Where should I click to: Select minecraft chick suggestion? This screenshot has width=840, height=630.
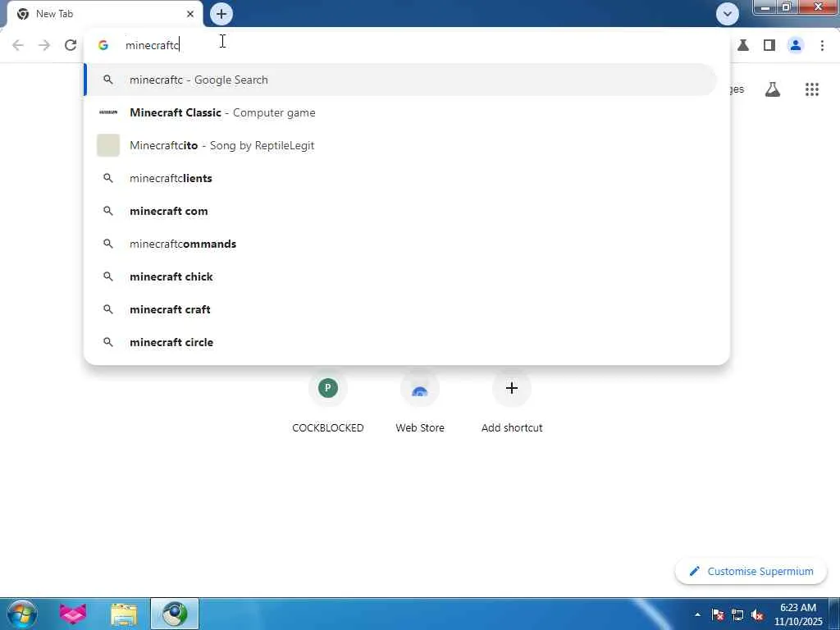click(400, 276)
